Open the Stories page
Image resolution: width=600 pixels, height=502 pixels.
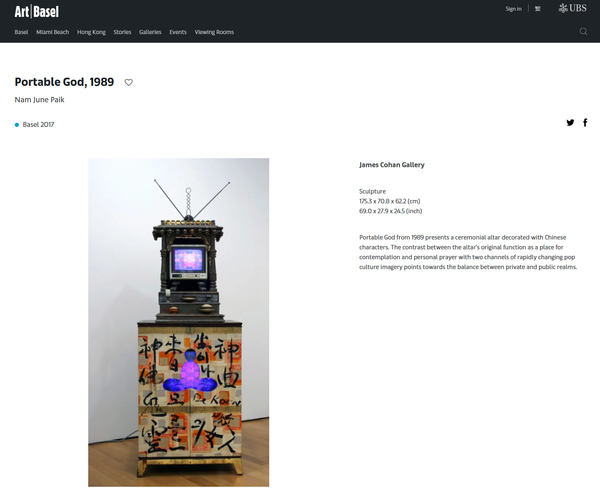point(122,32)
